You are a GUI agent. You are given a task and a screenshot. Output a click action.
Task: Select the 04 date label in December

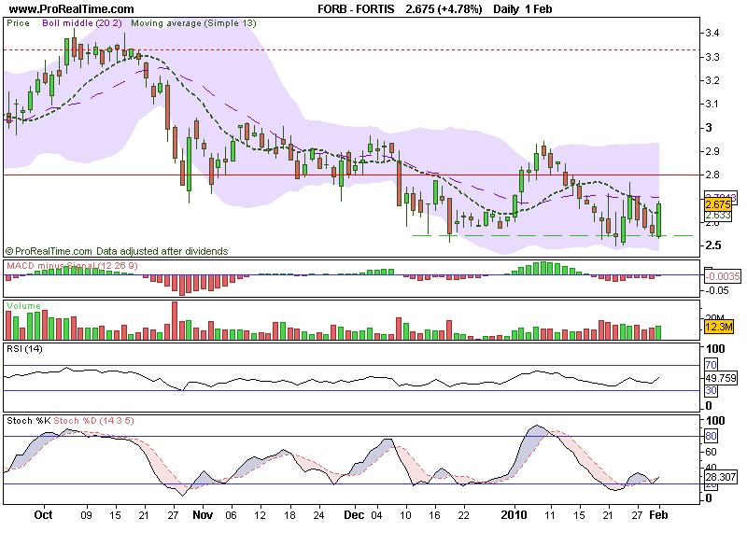tap(377, 515)
